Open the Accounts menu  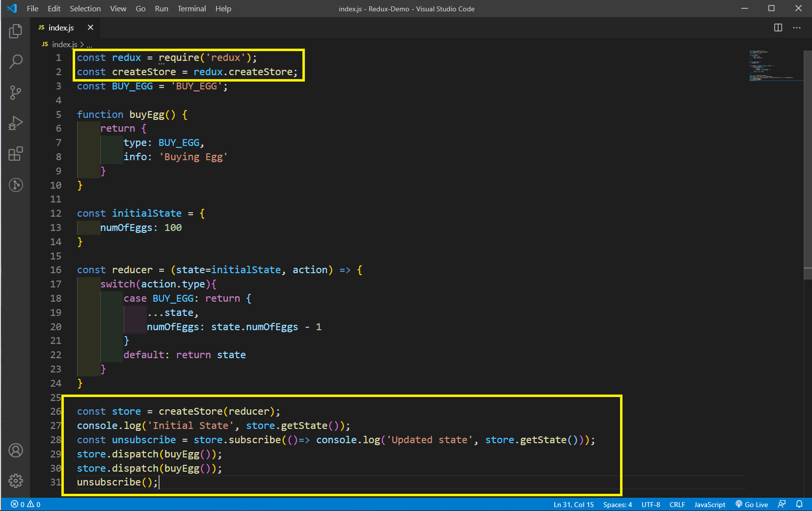pos(16,450)
